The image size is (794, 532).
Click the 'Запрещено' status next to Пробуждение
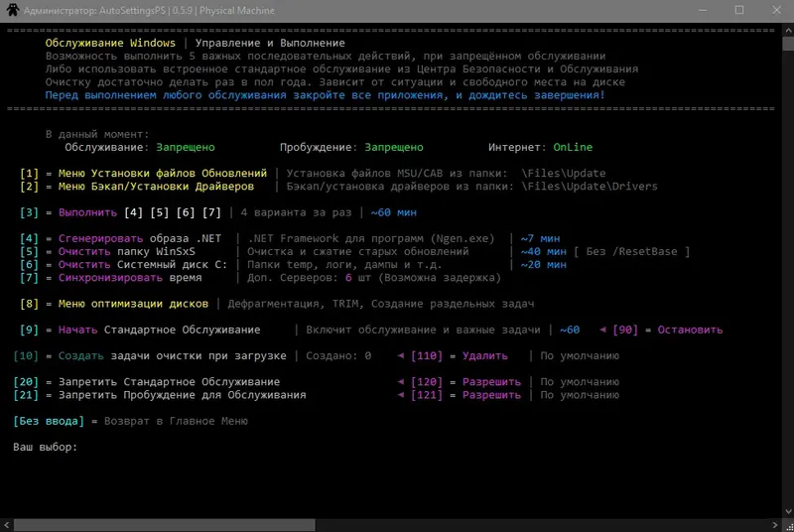pyautogui.click(x=394, y=147)
